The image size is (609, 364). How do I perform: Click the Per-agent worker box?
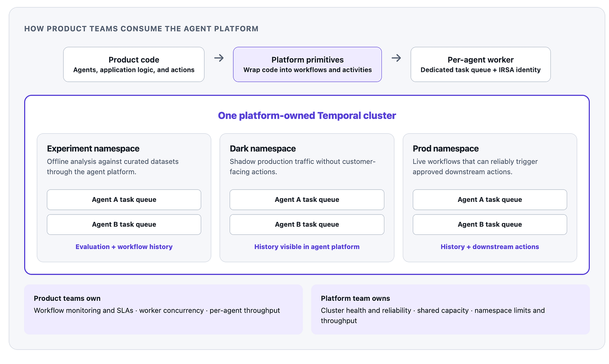(x=481, y=64)
